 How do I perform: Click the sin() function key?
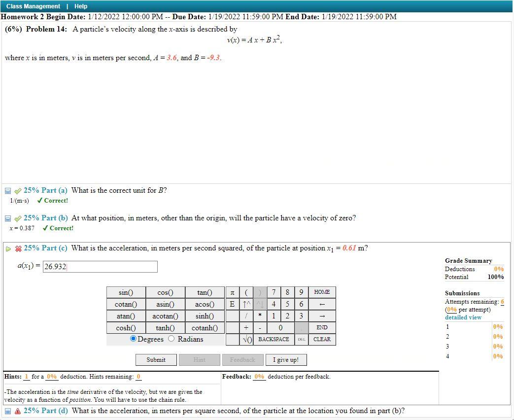(126, 292)
